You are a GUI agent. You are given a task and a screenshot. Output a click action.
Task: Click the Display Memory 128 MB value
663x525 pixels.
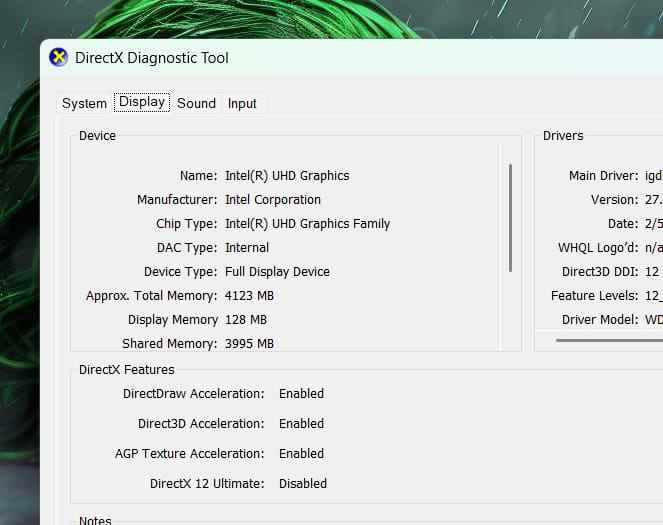tap(246, 320)
